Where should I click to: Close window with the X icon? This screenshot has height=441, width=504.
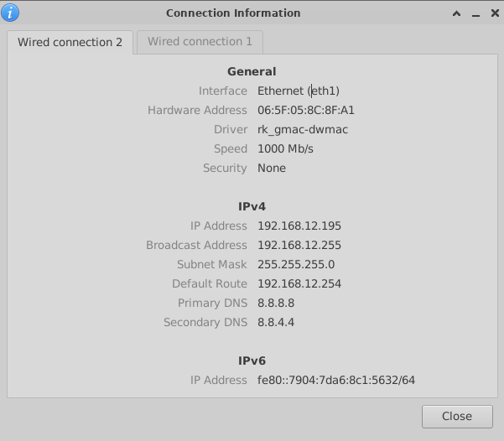[x=495, y=13]
